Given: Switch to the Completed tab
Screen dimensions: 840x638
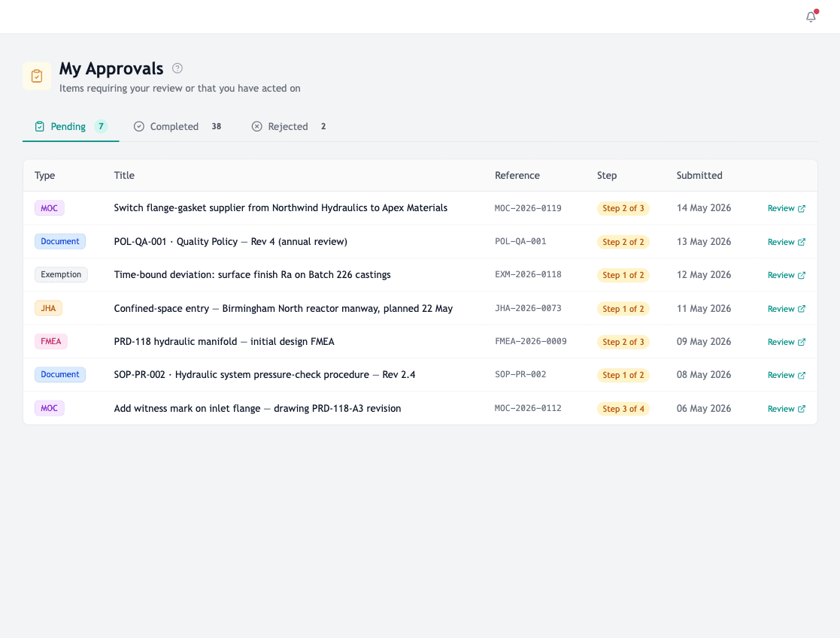Looking at the screenshot, I should pos(177,126).
